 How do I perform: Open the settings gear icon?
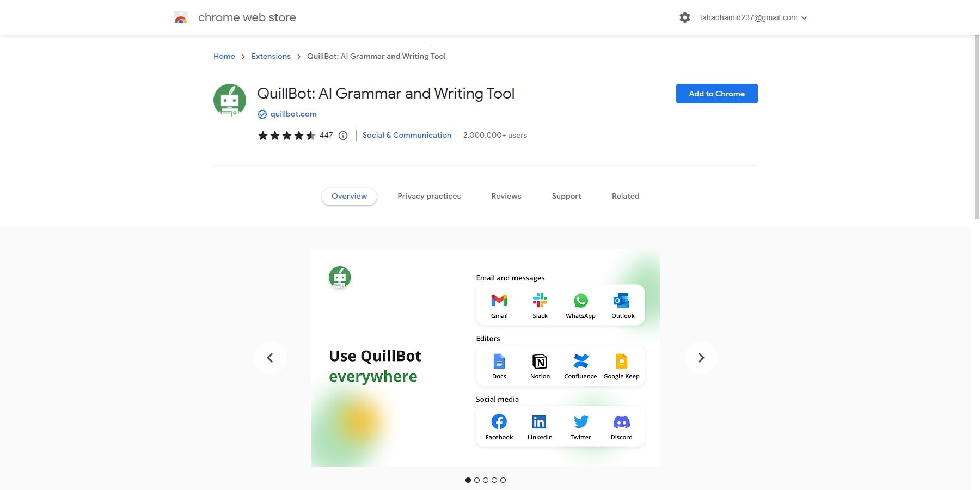click(x=684, y=17)
